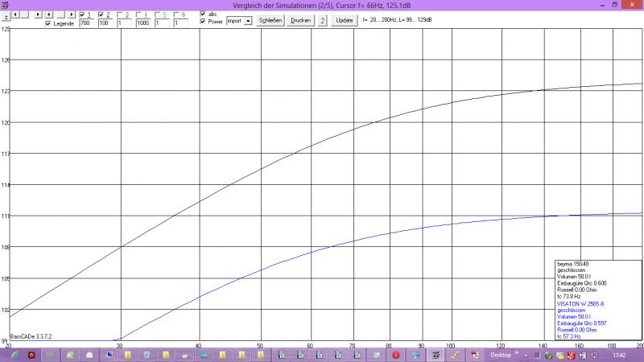Click the Drucken button
Viewport: 644px width, 362px height.
300,21
